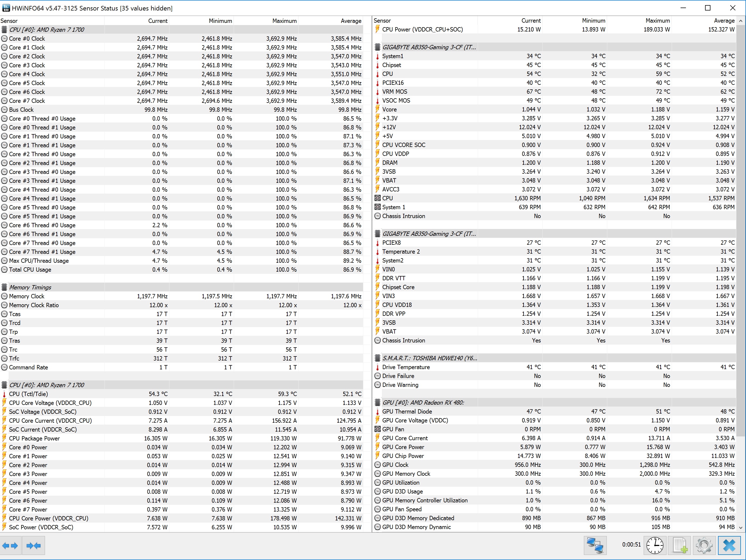Click the scrollbar down arrow

click(x=740, y=528)
